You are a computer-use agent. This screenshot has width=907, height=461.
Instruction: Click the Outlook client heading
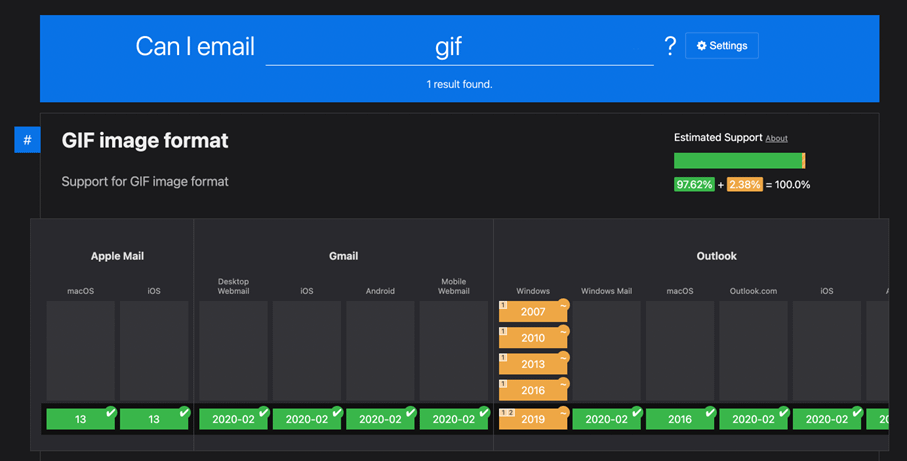tap(716, 256)
